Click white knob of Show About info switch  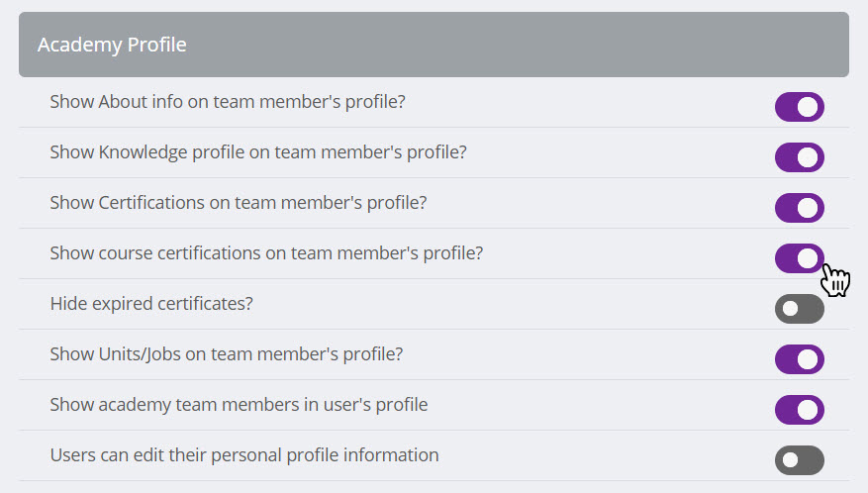click(x=809, y=107)
